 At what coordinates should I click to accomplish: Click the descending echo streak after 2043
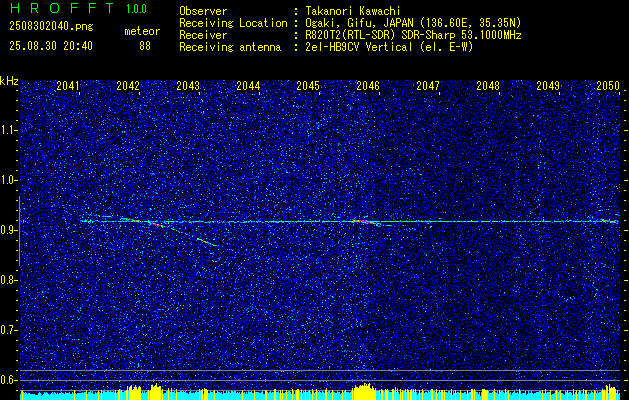pos(207,242)
